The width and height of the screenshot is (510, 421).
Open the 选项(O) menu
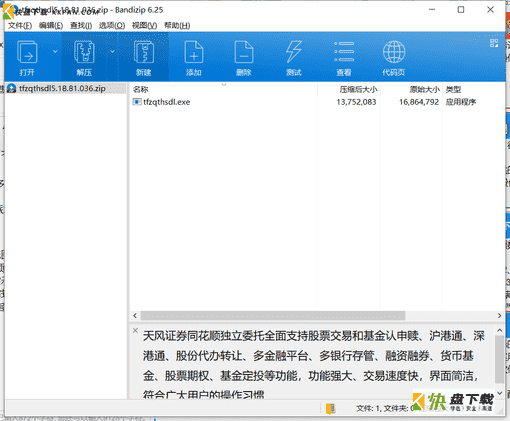[112, 25]
